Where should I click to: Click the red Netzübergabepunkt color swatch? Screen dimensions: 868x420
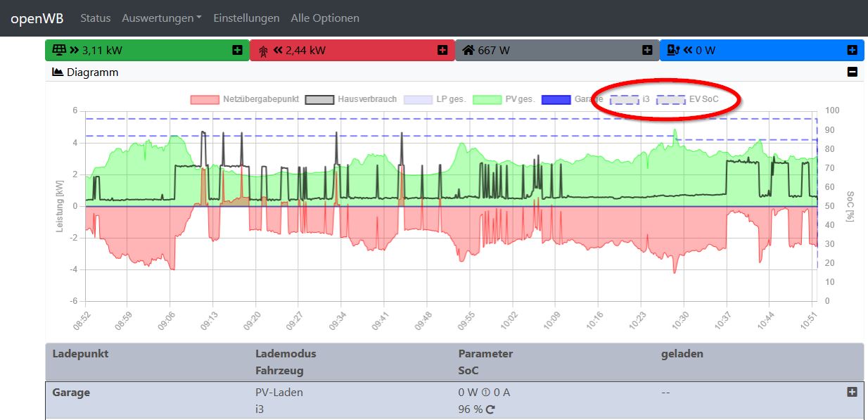[x=205, y=99]
